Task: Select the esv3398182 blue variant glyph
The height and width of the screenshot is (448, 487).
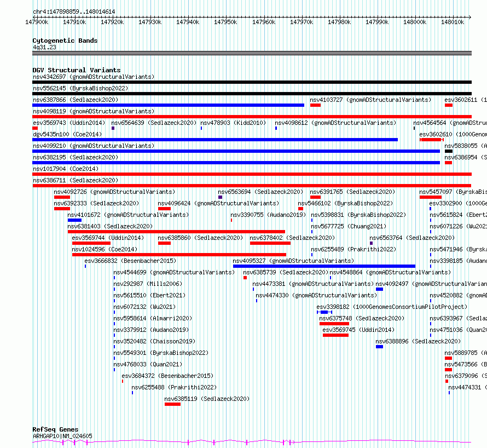Action: pos(324,312)
